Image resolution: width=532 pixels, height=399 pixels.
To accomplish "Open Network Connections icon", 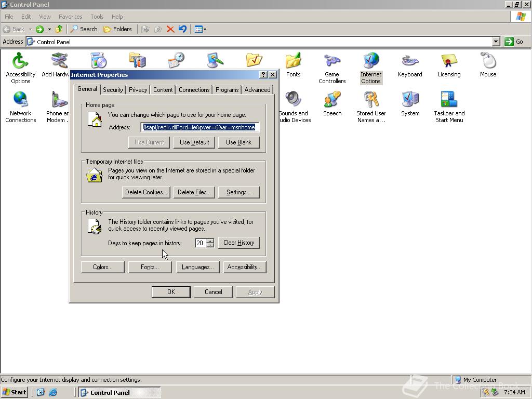I will point(20,107).
